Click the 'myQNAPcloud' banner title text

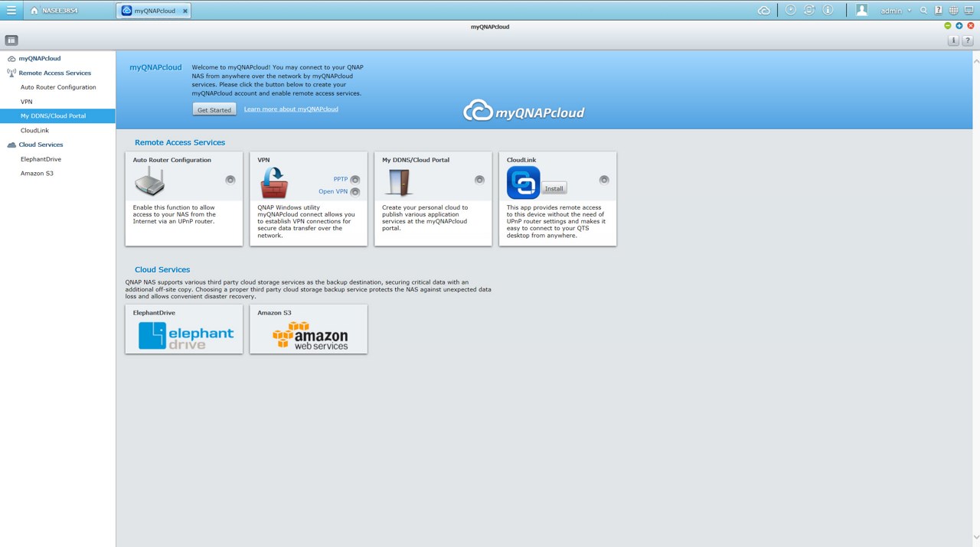(x=155, y=67)
